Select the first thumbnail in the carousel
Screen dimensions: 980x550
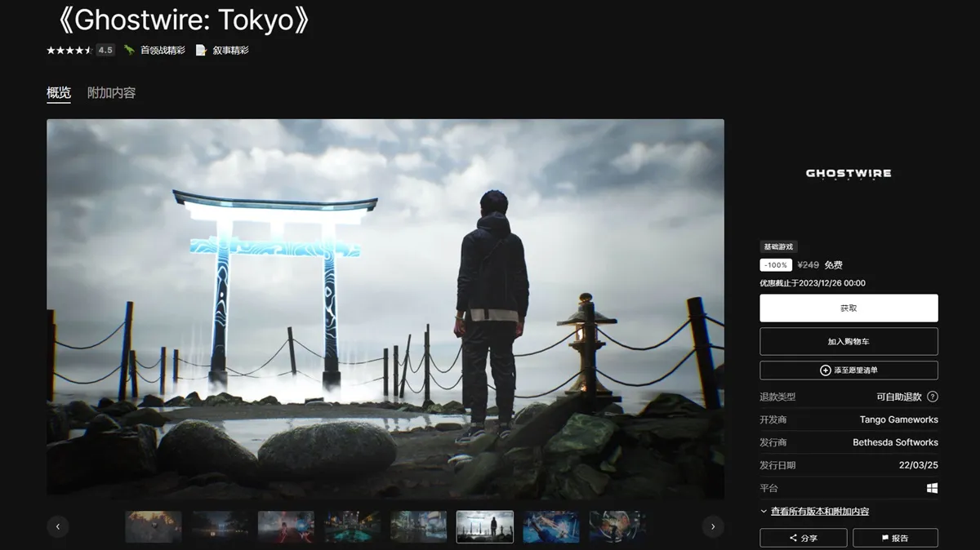tap(154, 527)
